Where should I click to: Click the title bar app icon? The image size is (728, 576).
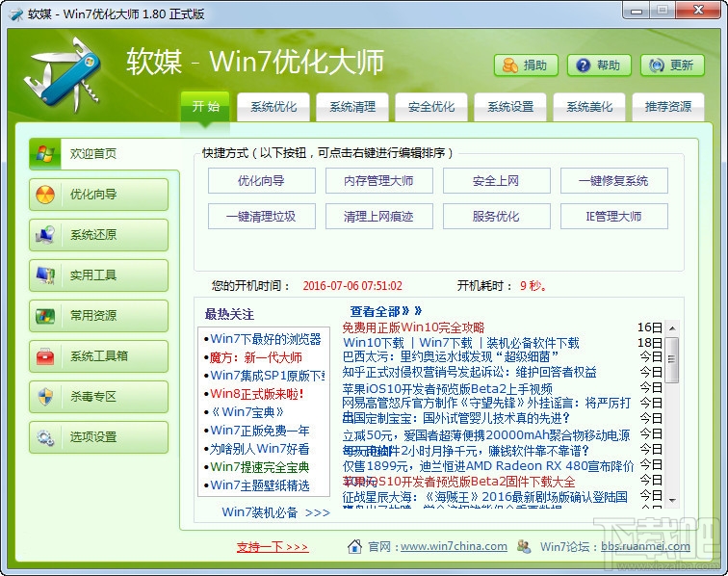pyautogui.click(x=16, y=14)
